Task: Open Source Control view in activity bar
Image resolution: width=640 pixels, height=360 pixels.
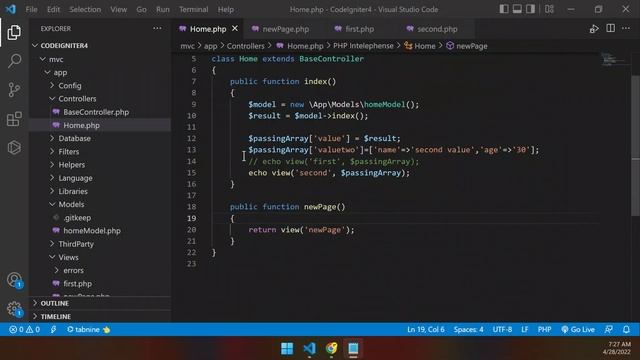Action: (x=14, y=90)
